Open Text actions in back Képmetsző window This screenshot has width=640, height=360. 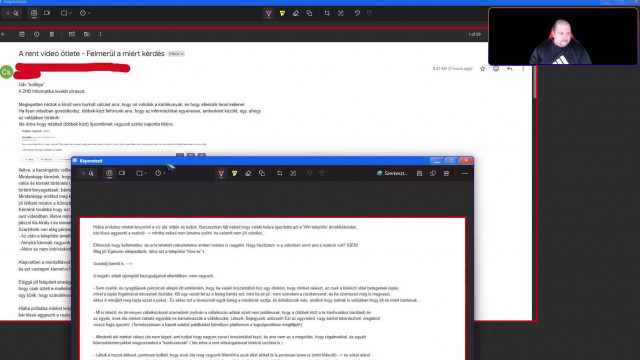coord(341,13)
